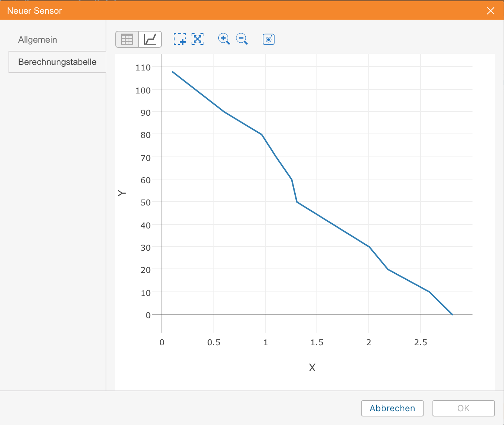
Task: Click the Y axis title
Action: [122, 193]
